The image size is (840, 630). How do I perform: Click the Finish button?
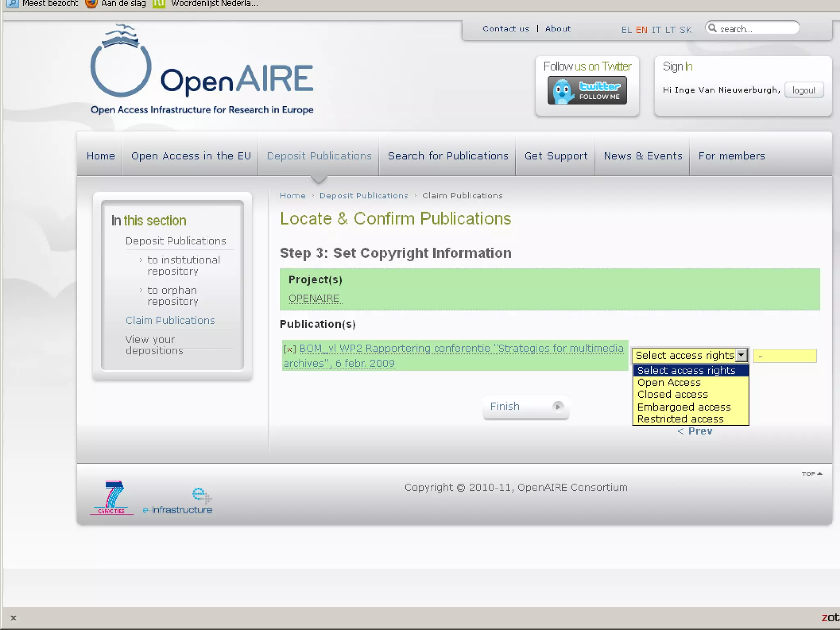click(x=526, y=406)
